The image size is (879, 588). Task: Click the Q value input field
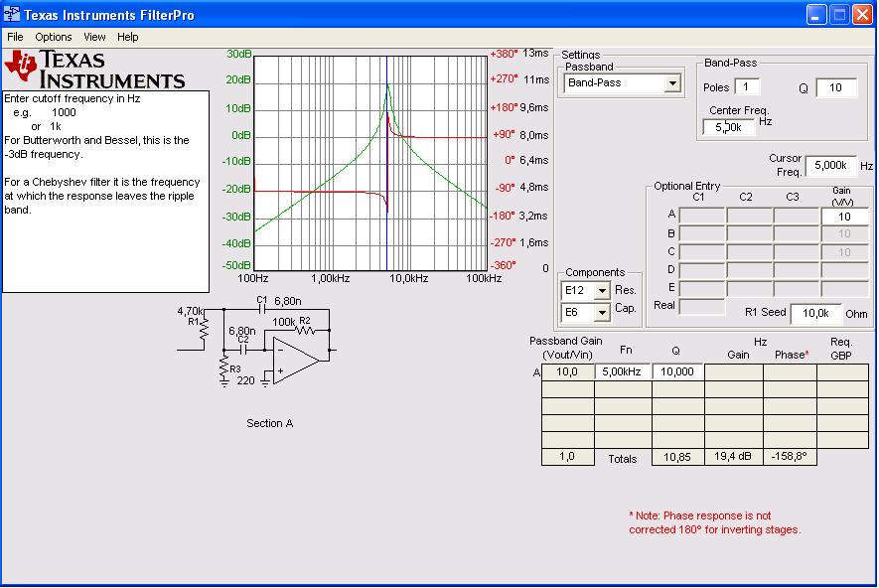click(836, 88)
